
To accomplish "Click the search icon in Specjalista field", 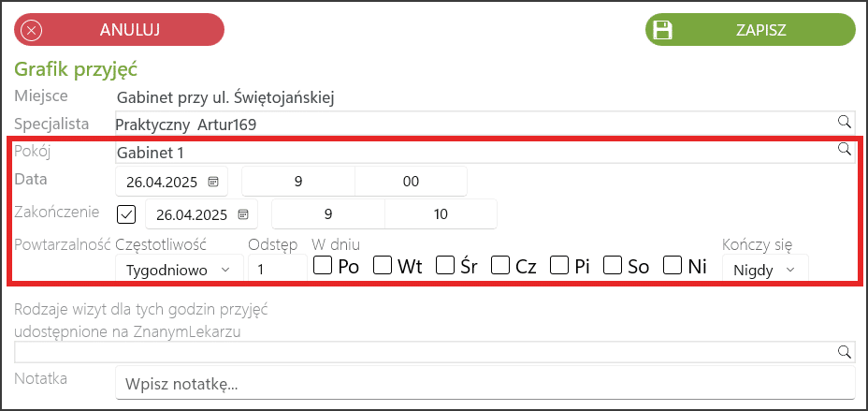I will (x=845, y=122).
